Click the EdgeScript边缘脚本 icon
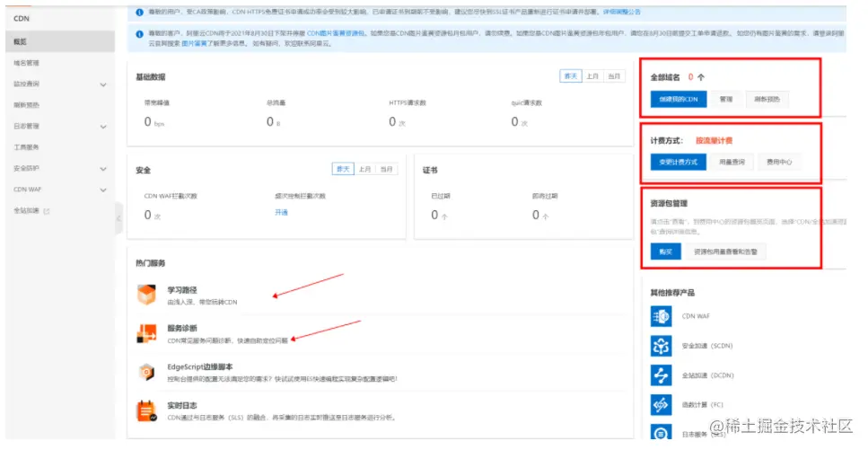The image size is (868, 450). [146, 372]
